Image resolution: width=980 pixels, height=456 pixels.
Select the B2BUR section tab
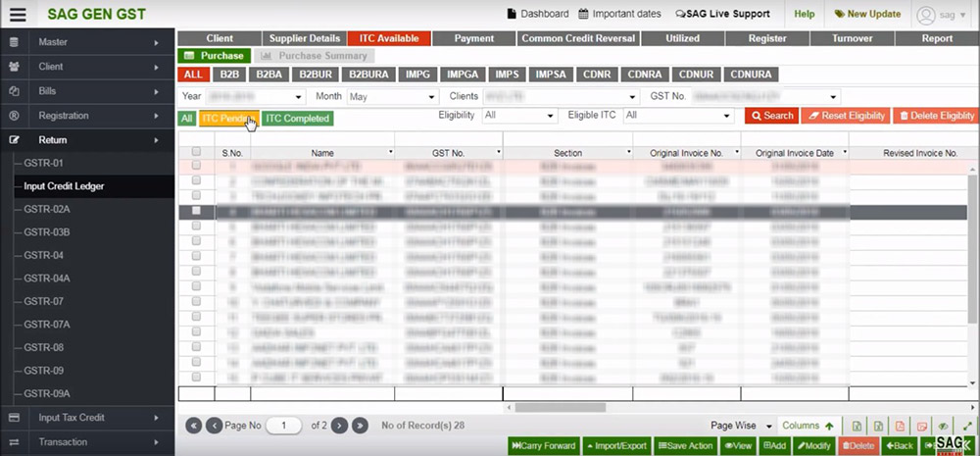tap(315, 75)
